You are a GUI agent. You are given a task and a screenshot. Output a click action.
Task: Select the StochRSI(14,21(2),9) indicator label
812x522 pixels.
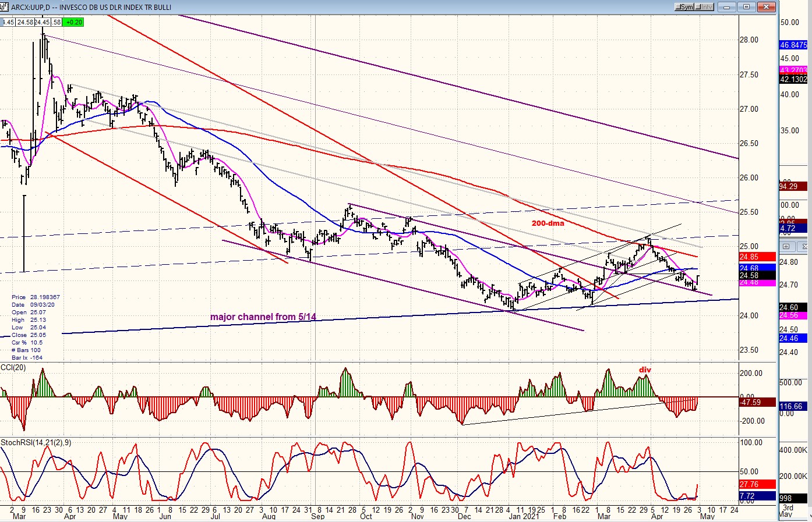pyautogui.click(x=36, y=443)
